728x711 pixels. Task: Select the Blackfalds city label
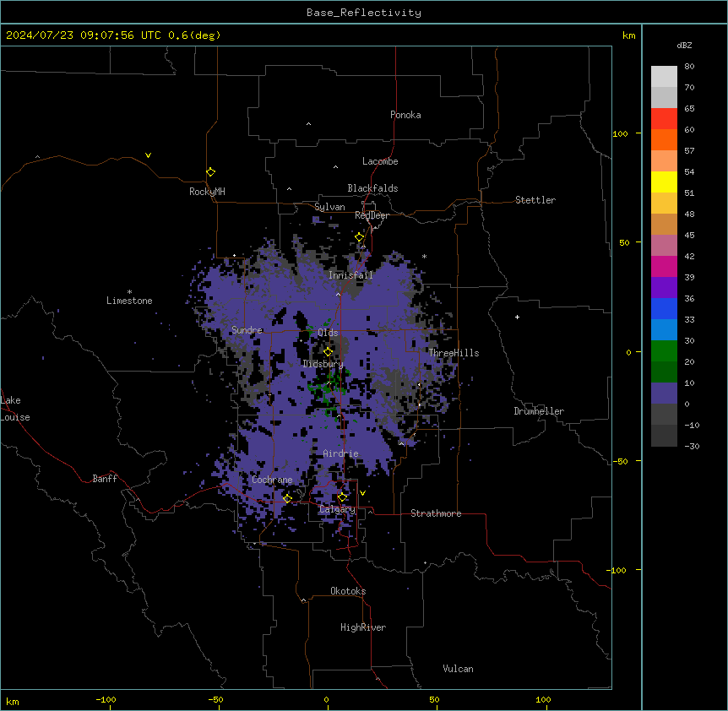pos(372,188)
